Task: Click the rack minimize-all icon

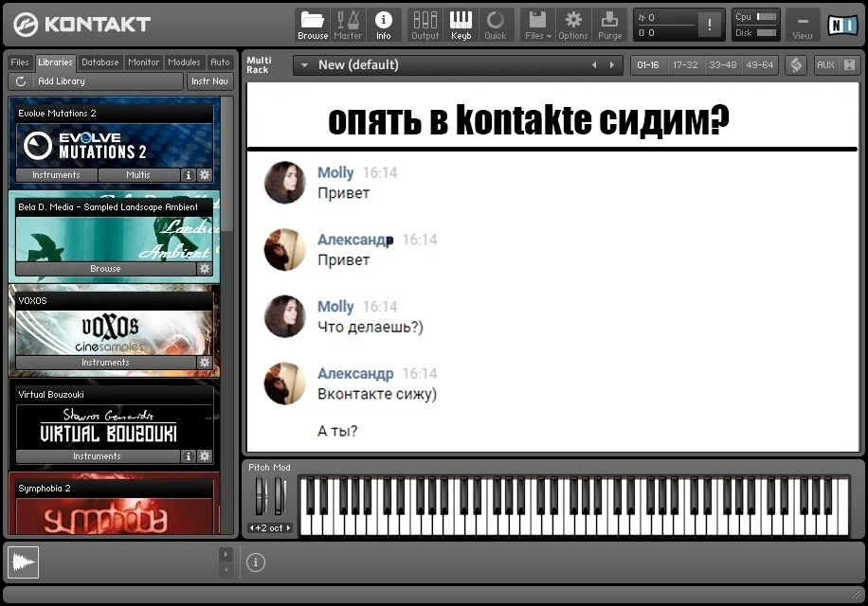Action: pos(849,65)
